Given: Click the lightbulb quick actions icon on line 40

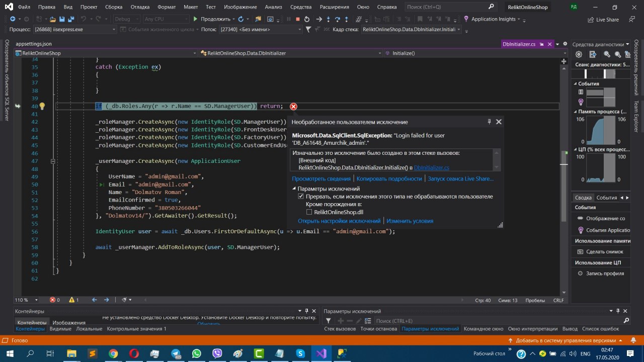Looking at the screenshot, I should [x=42, y=106].
